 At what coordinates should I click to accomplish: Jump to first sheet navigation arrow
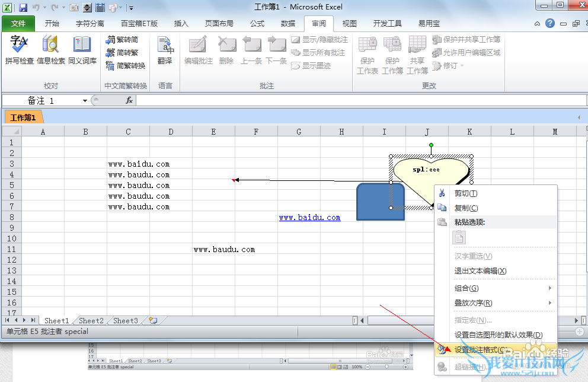click(x=7, y=320)
